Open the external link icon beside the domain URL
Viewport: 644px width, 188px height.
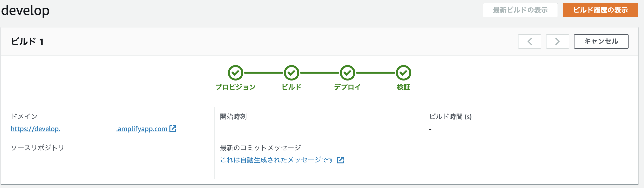click(173, 129)
